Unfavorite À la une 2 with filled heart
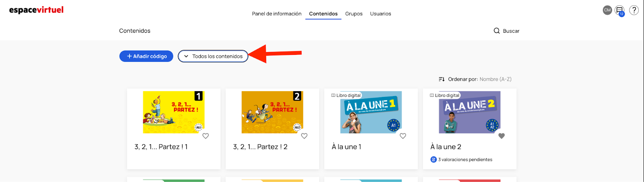The image size is (644, 182). [502, 136]
